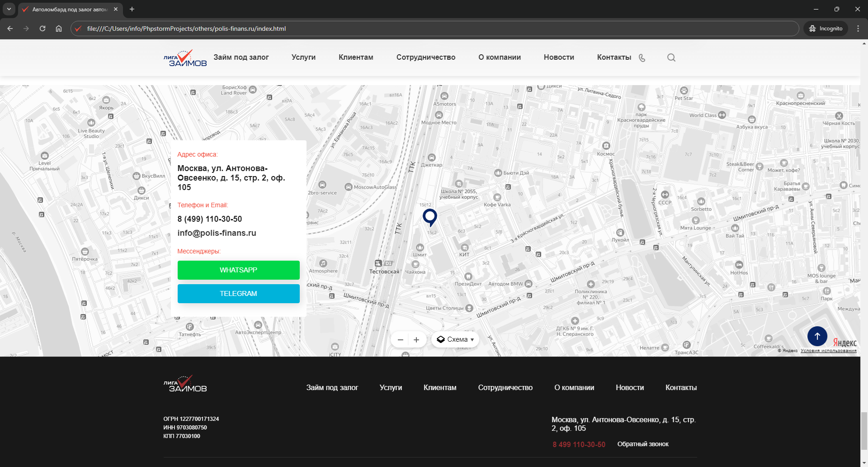The height and width of the screenshot is (467, 868).
Task: Click the blue scroll-to-top arrow button
Action: coord(817,336)
